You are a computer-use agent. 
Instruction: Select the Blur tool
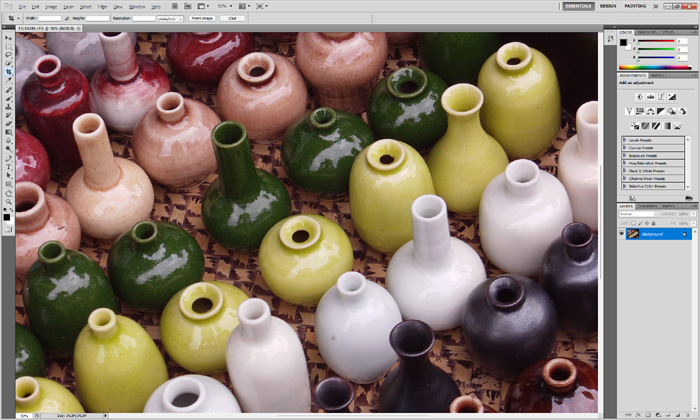tap(8, 141)
